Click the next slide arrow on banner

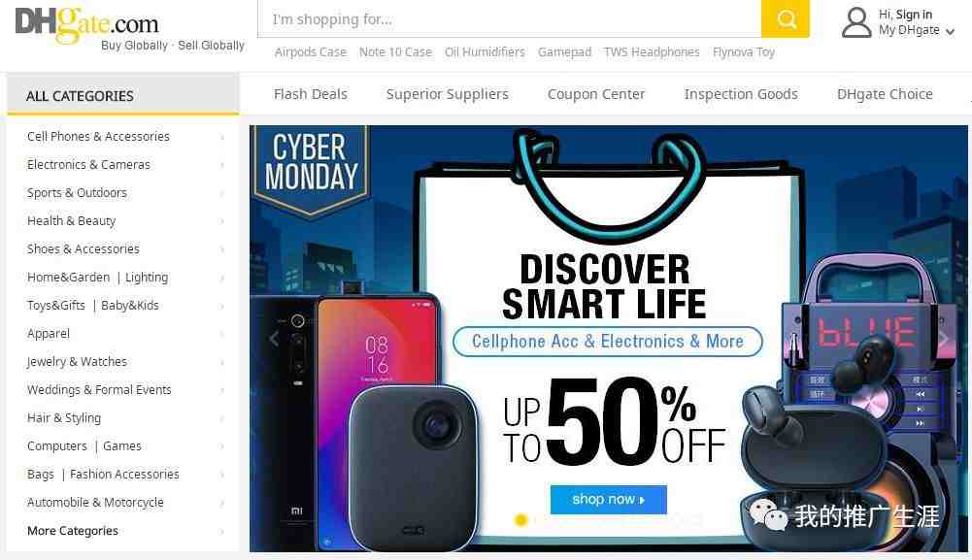[x=943, y=339]
